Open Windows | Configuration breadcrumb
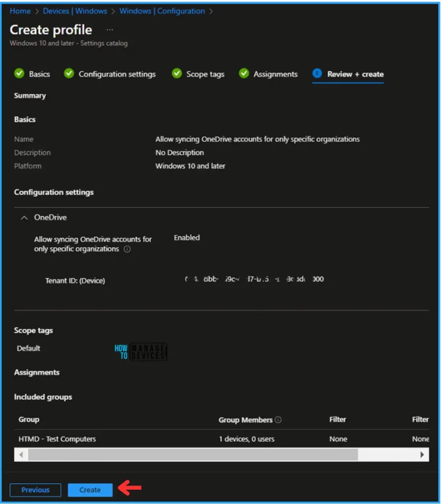 [x=162, y=11]
